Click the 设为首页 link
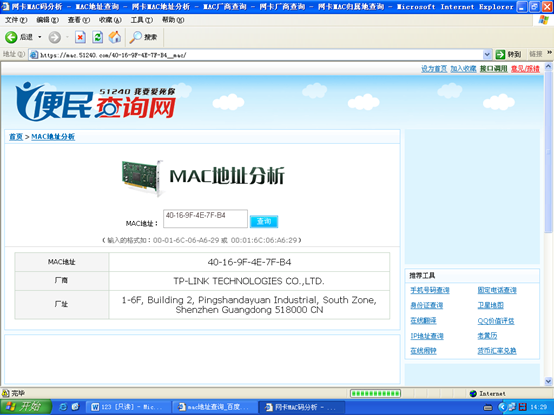The width and height of the screenshot is (554, 415). click(434, 69)
